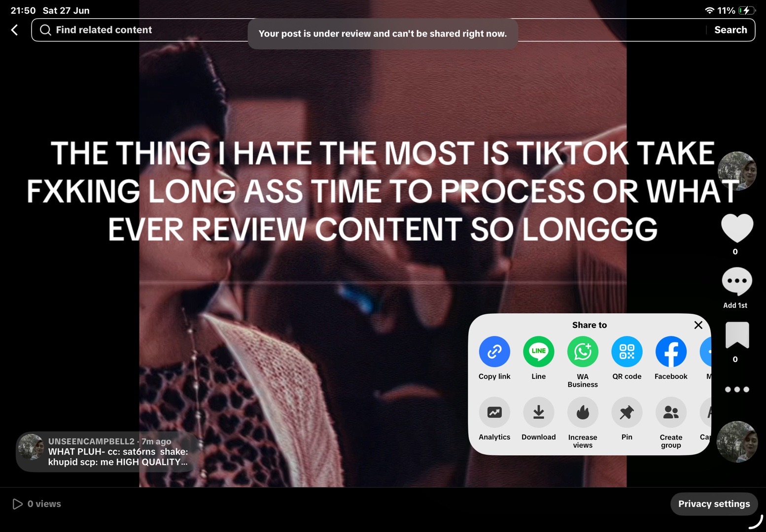Share via WA Business

[583, 352]
